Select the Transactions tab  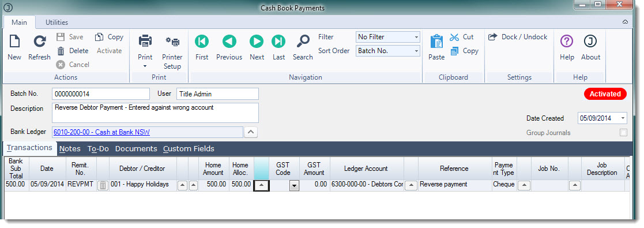click(29, 148)
